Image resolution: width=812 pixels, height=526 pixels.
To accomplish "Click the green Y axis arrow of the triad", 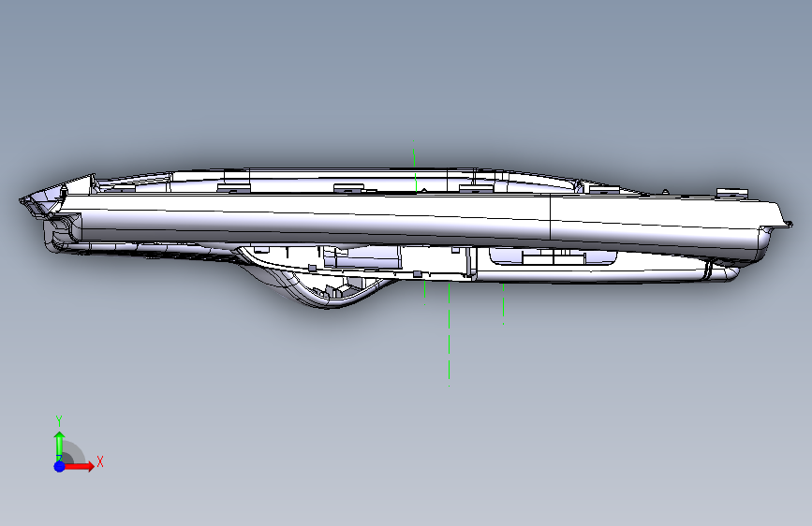I will tap(60, 446).
